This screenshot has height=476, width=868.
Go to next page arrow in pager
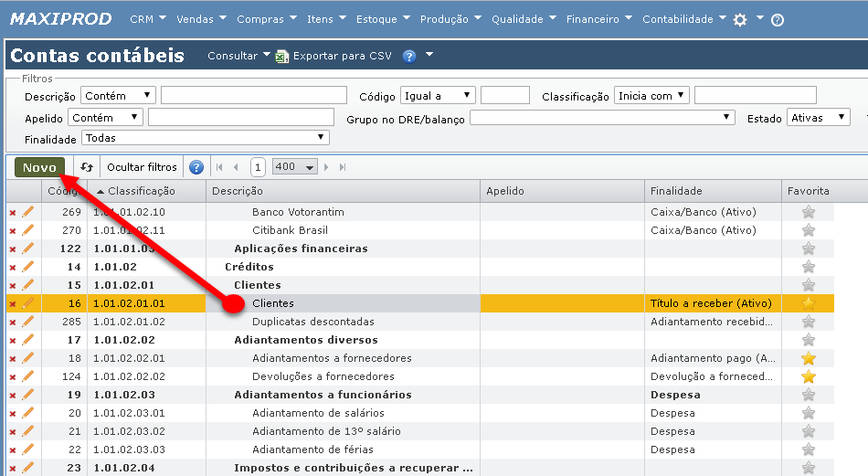point(328,167)
